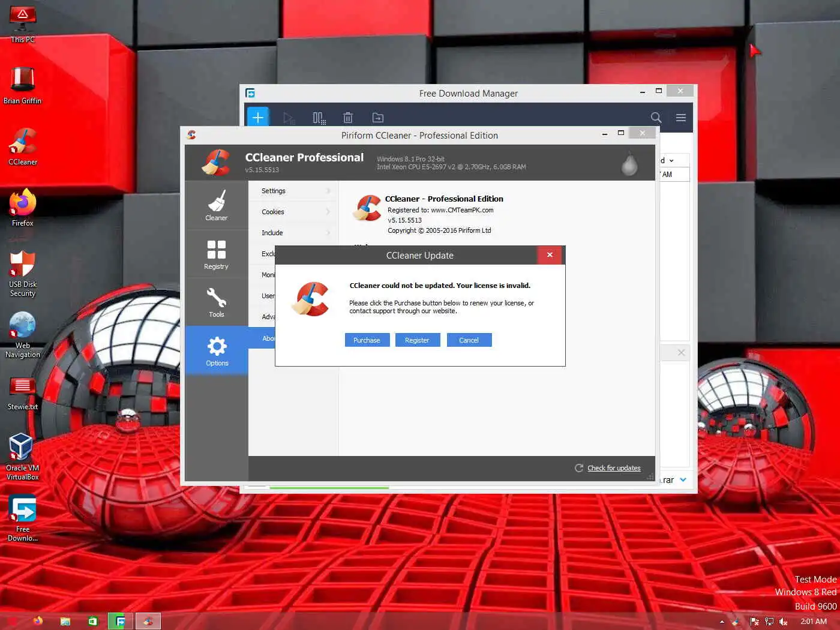840x630 pixels.
Task: Expand the chevron next to .rar file
Action: pyautogui.click(x=683, y=479)
